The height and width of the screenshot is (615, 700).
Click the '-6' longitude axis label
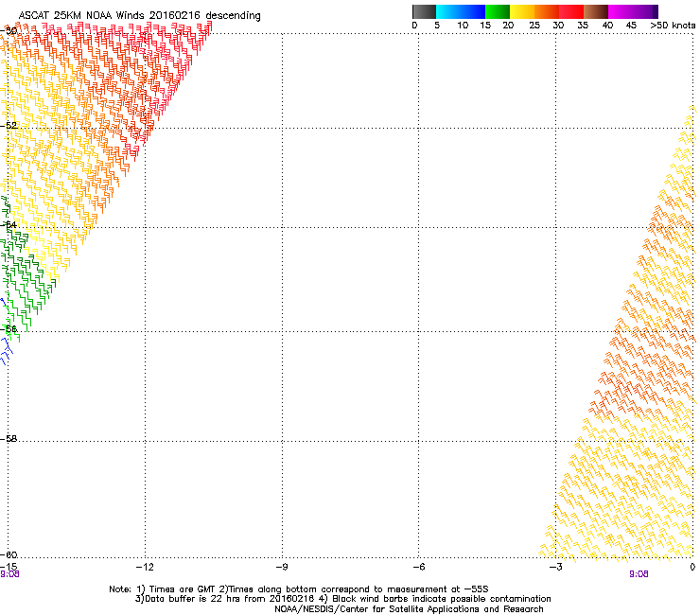pyautogui.click(x=418, y=567)
